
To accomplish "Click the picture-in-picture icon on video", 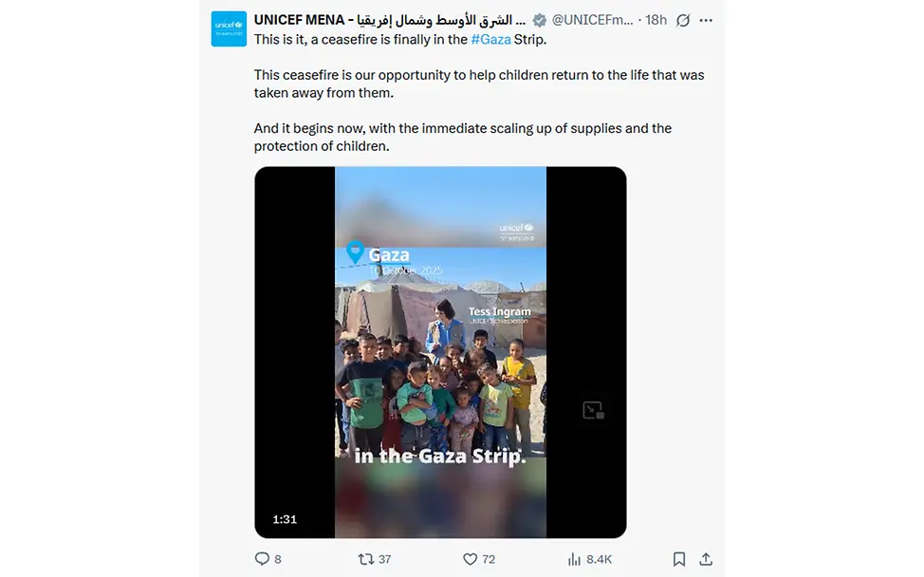I will (x=593, y=410).
